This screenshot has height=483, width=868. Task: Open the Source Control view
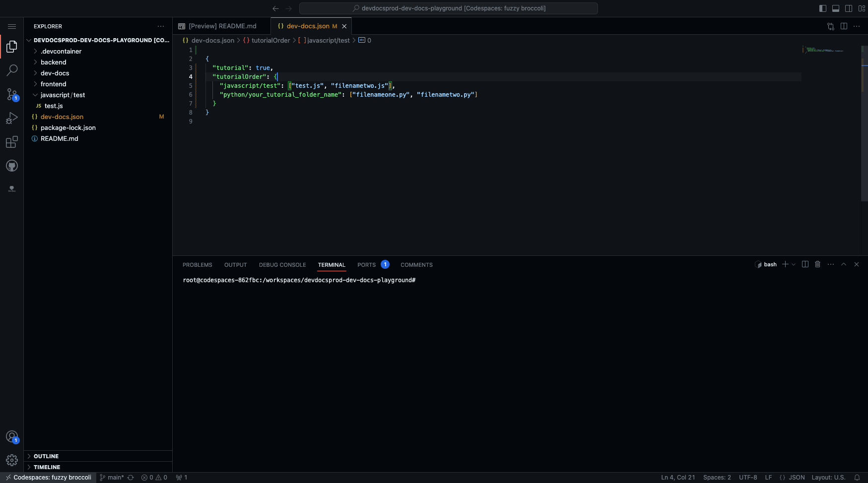[12, 94]
